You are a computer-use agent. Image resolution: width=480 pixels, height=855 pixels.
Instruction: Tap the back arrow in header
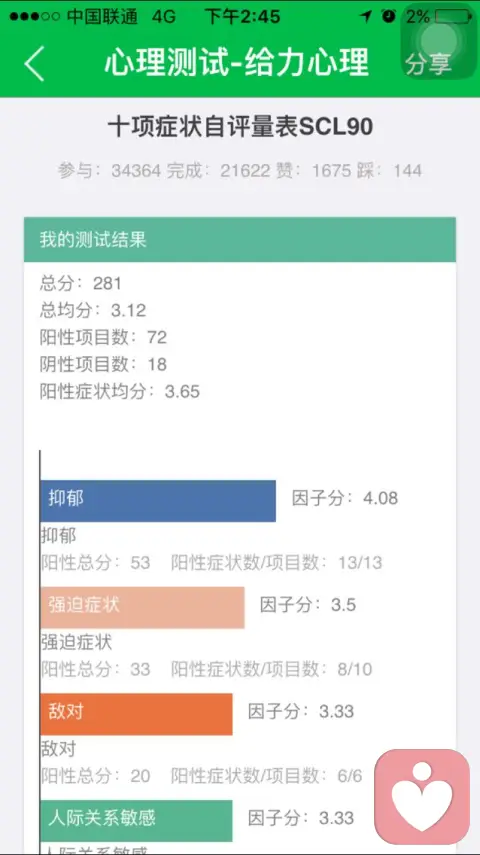click(x=34, y=64)
